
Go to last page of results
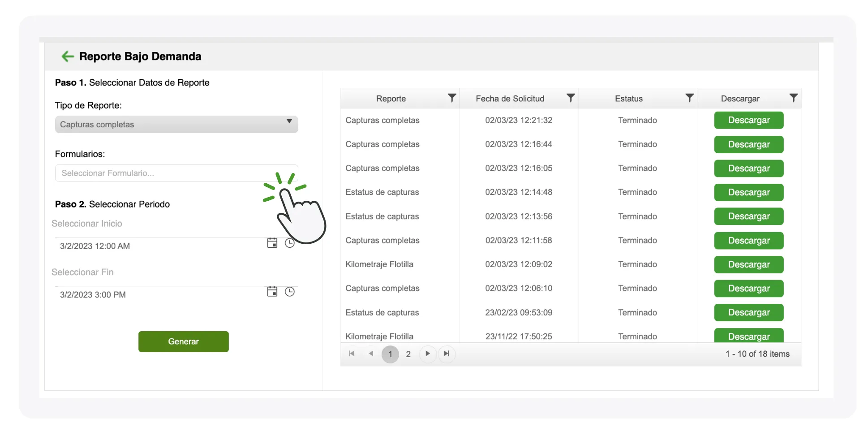pos(447,354)
